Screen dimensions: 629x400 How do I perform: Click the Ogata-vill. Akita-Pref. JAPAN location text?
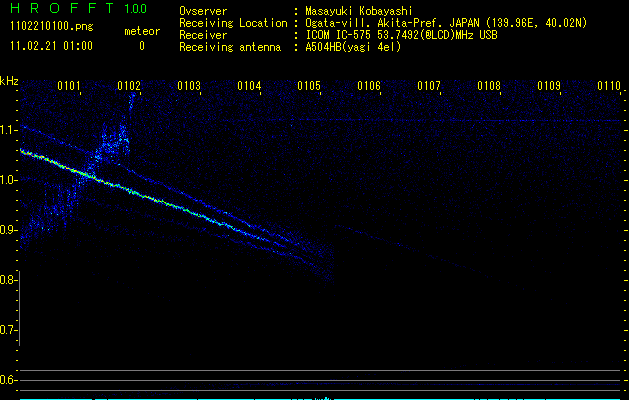[x=446, y=23]
